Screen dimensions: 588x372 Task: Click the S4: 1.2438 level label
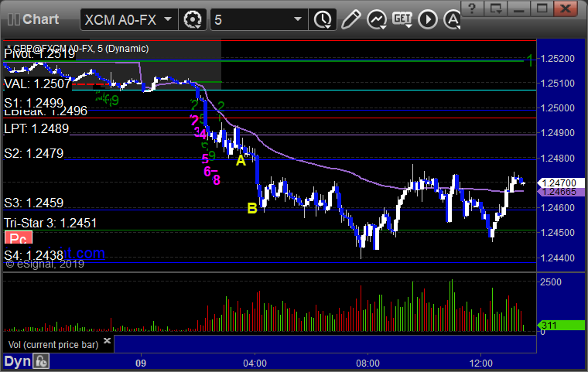(34, 255)
